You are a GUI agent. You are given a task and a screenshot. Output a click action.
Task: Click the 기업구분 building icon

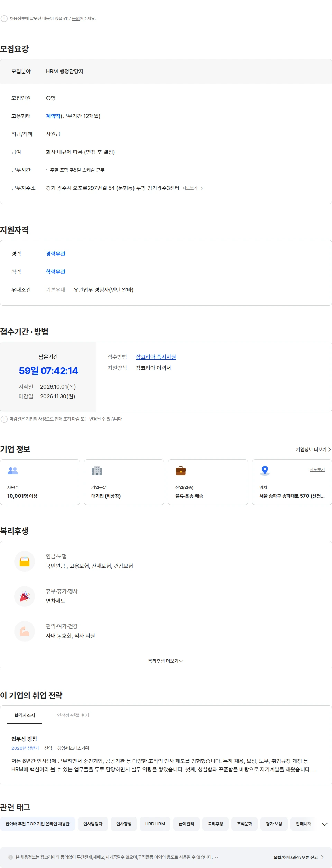97,471
